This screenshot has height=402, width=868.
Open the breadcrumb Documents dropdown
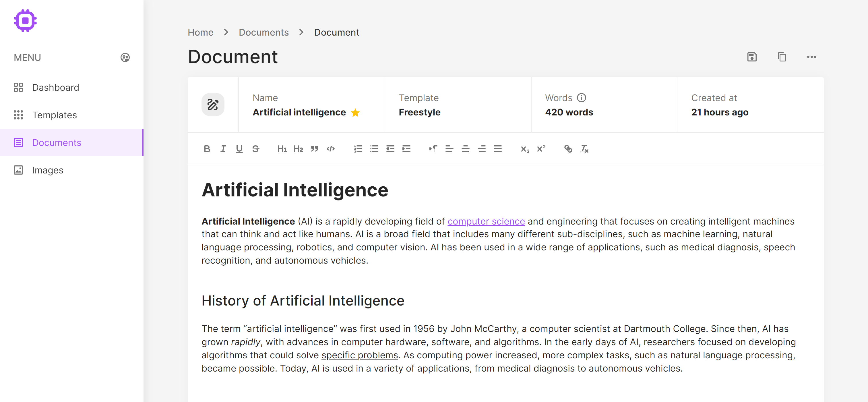tap(263, 32)
